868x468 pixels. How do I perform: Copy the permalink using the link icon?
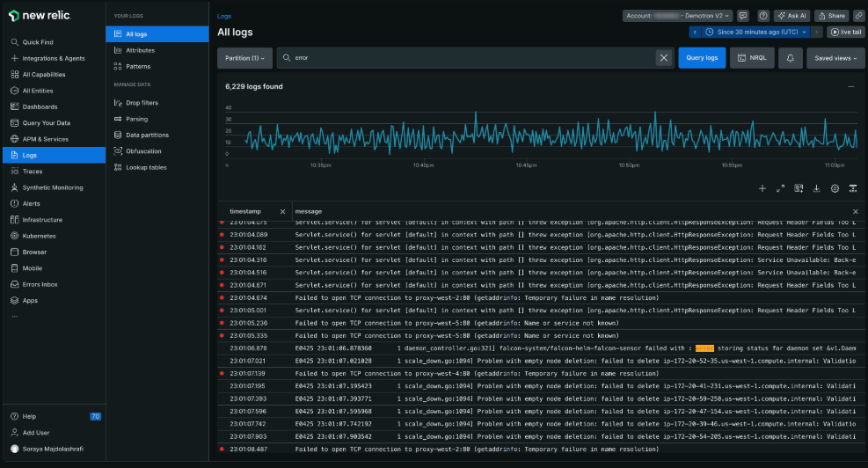858,16
